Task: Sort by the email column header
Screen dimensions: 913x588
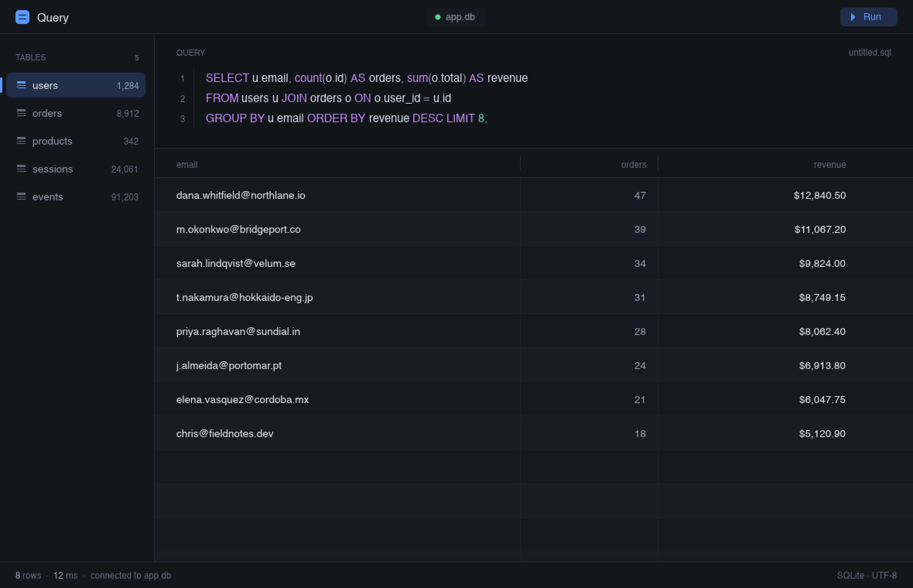Action: (x=187, y=165)
